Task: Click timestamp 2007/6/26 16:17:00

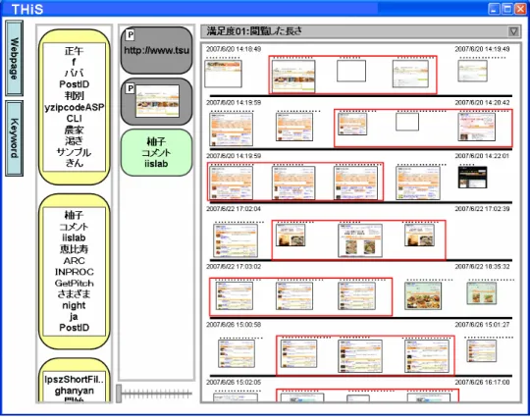Action: [482, 382]
